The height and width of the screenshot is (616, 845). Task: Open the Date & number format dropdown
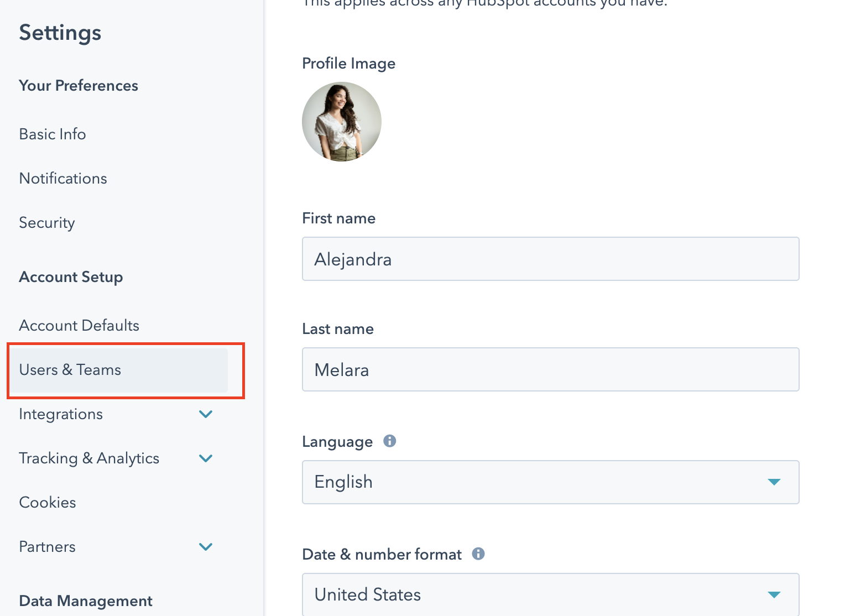tap(550, 595)
